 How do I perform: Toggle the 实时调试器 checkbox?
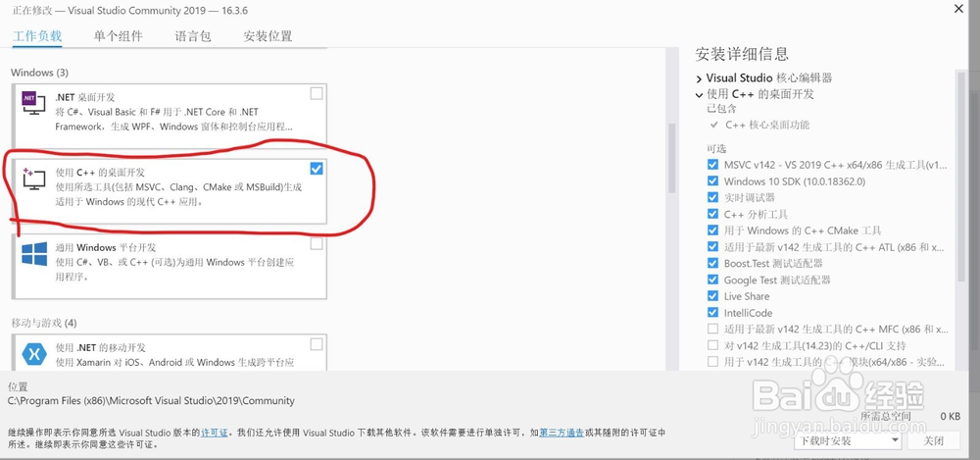click(712, 197)
